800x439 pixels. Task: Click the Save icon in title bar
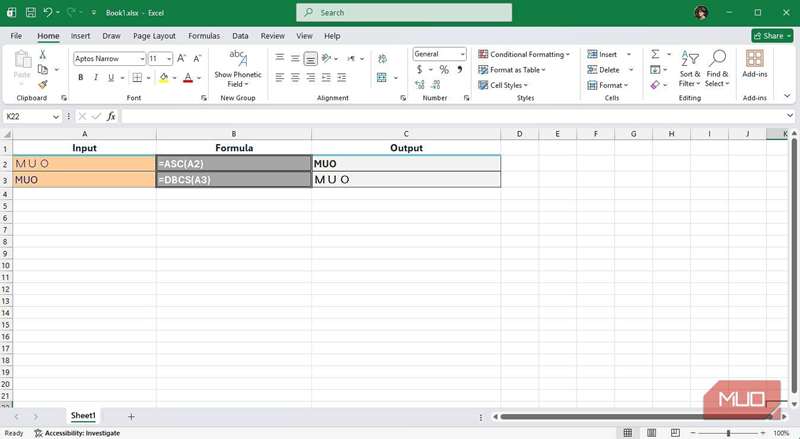point(31,13)
